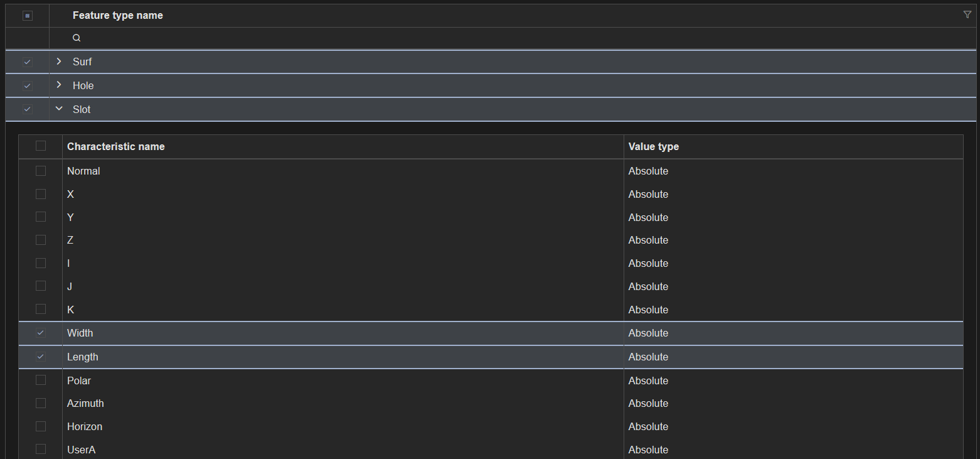Select the Absolute value for Z row
The width and height of the screenshot is (980, 459).
click(648, 240)
